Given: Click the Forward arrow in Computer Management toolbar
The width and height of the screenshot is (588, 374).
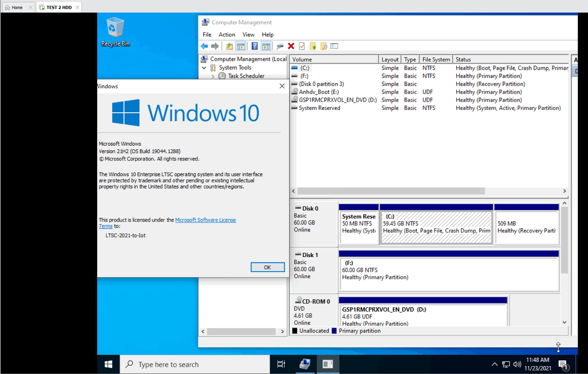Looking at the screenshot, I should 215,46.
